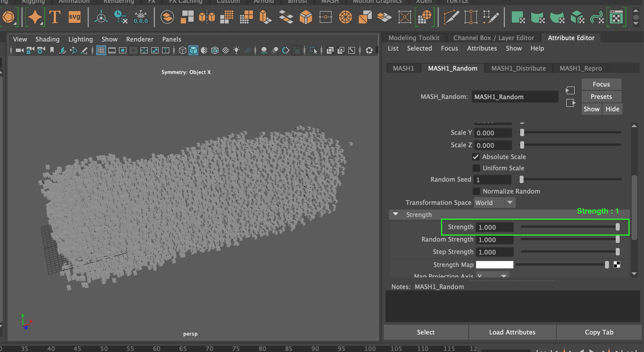Click the Presets button in the Attribute Editor

(x=601, y=96)
